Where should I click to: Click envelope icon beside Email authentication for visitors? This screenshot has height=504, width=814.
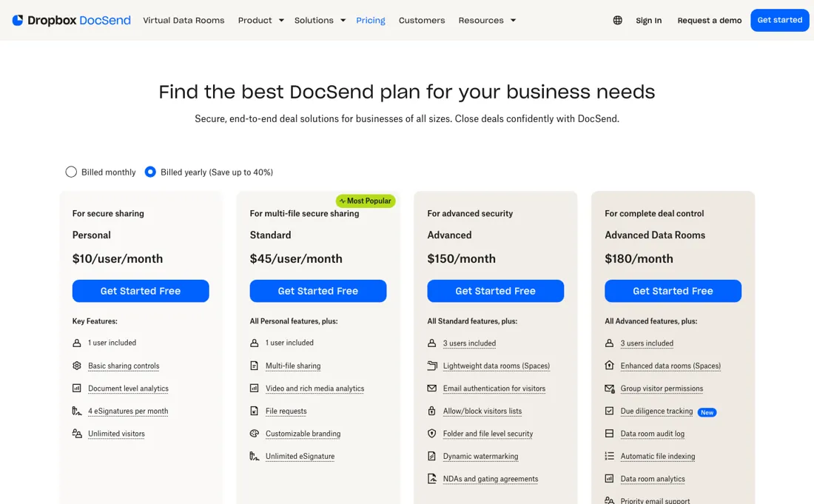pyautogui.click(x=432, y=389)
